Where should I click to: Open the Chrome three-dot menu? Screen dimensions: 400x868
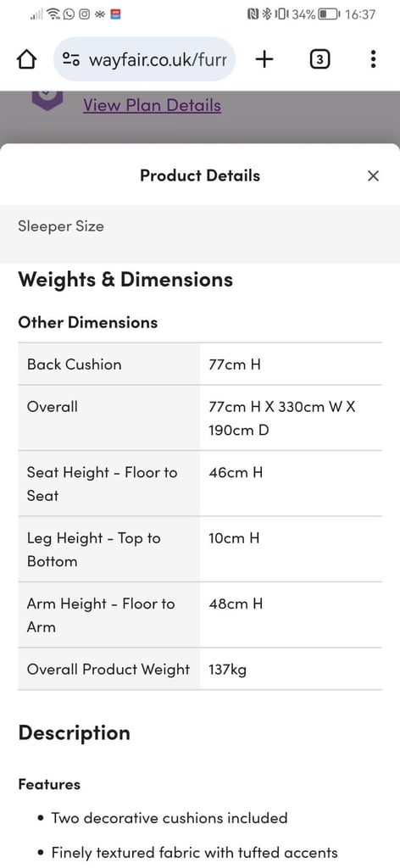pos(374,58)
